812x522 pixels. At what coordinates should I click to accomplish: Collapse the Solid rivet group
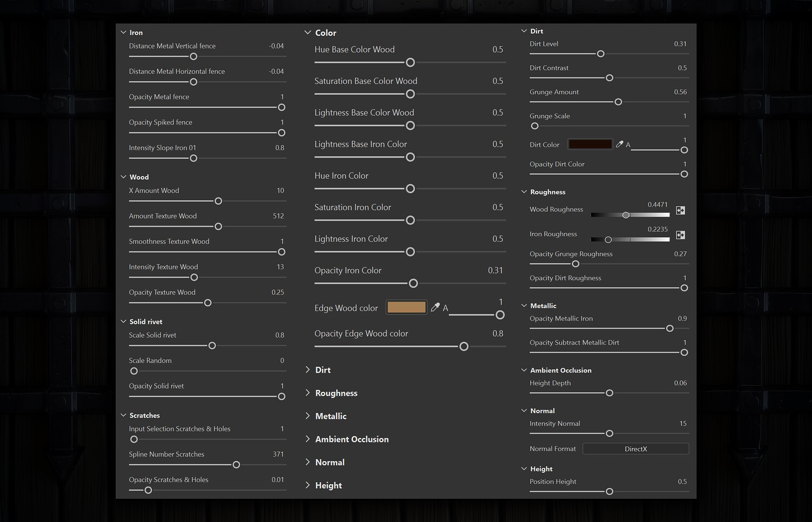coord(123,322)
